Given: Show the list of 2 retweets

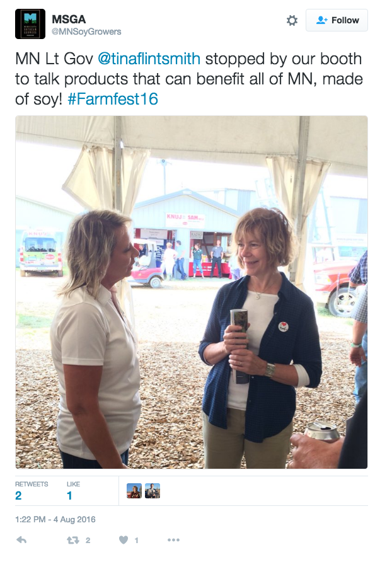Looking at the screenshot, I should click(x=32, y=491).
